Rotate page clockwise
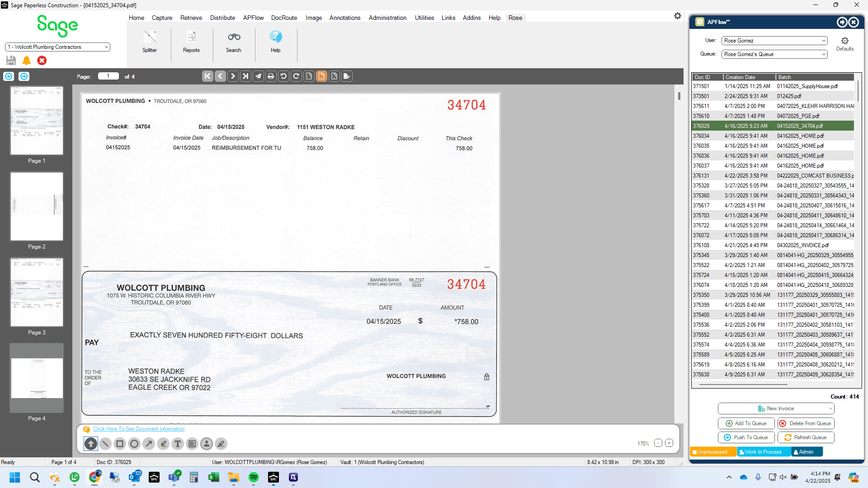Image resolution: width=868 pixels, height=488 pixels. pos(296,76)
